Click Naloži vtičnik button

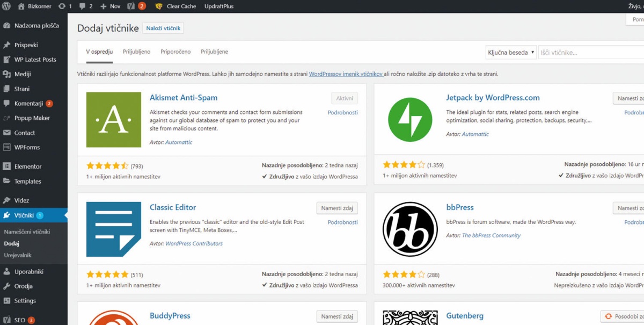point(163,28)
